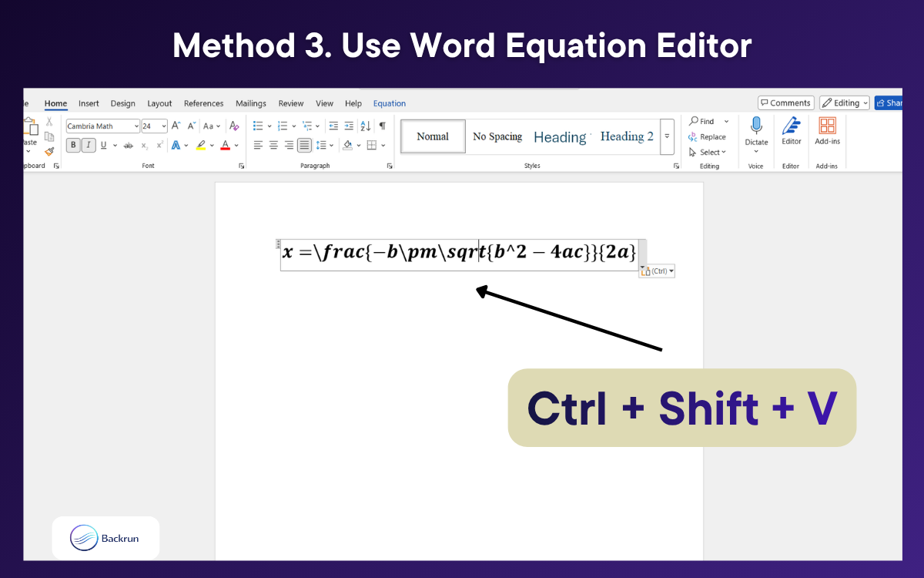Image resolution: width=924 pixels, height=578 pixels.
Task: Click the Find button
Action: (702, 122)
